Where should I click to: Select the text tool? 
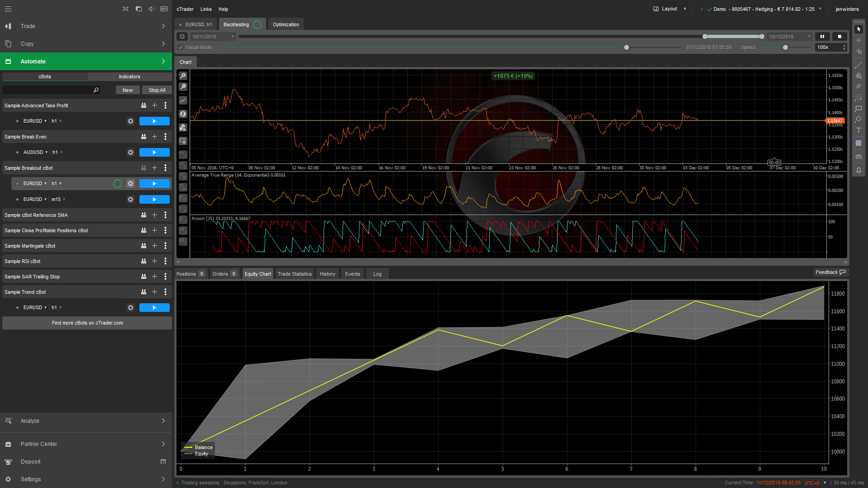[858, 130]
